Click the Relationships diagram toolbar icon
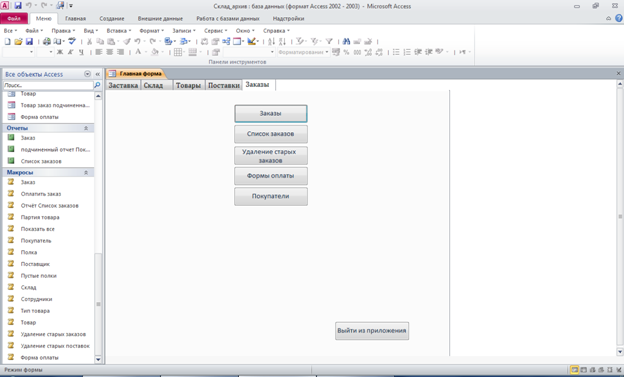This screenshot has height=377, width=624. pyautogui.click(x=226, y=41)
